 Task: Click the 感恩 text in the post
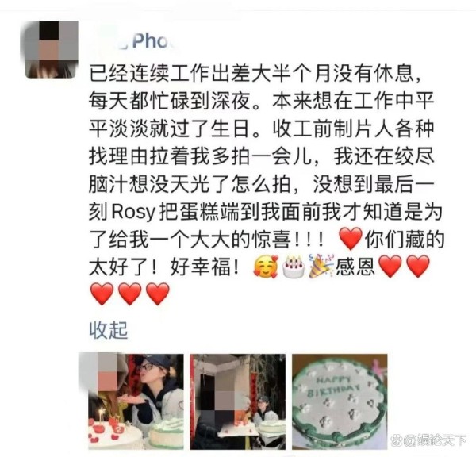(355, 267)
